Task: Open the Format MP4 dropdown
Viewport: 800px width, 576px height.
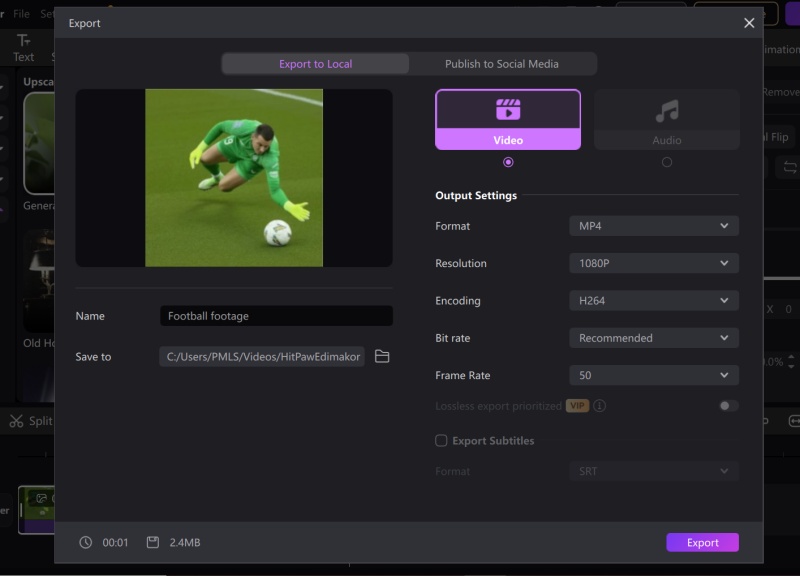Action: coord(654,226)
